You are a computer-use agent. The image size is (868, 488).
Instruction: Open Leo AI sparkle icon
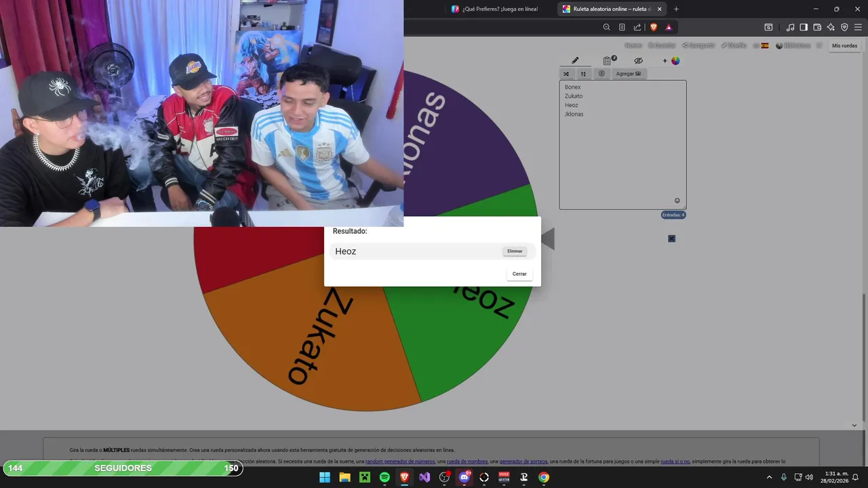[831, 27]
